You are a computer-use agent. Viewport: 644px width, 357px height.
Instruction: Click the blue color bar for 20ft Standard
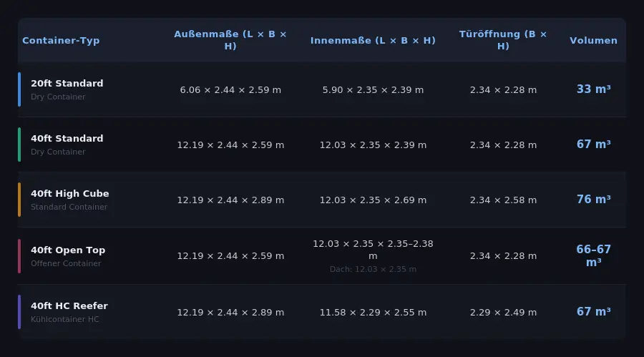19,89
